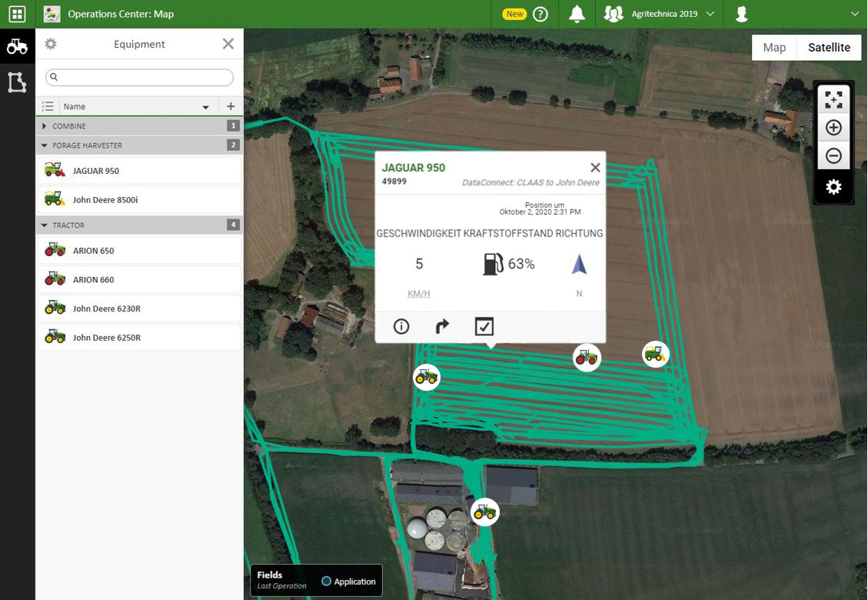Switch to Satellite view tab
This screenshot has width=868, height=600.
829,47
